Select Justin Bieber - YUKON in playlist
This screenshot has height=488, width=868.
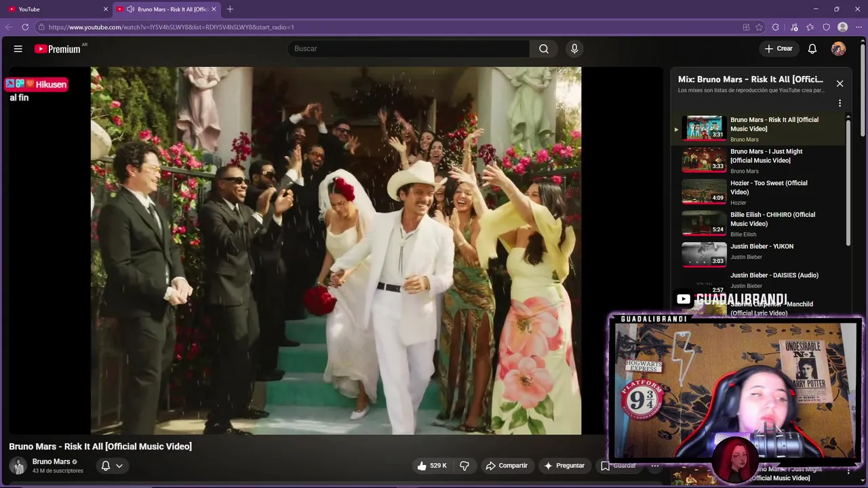757,253
